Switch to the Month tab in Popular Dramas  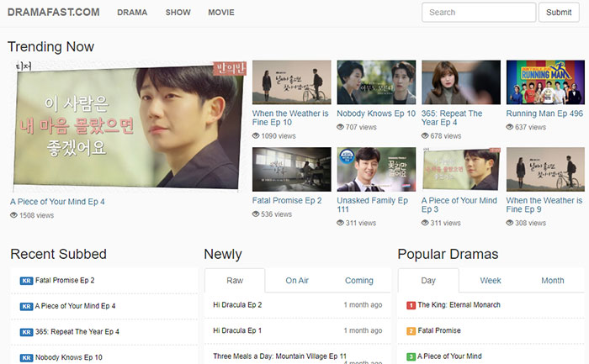coord(553,280)
